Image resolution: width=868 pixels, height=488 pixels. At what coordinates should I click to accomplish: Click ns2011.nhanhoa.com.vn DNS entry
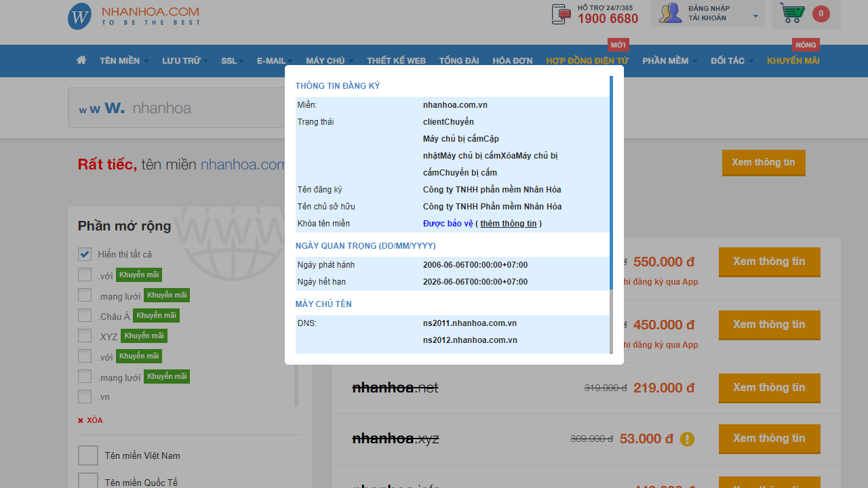click(x=470, y=323)
